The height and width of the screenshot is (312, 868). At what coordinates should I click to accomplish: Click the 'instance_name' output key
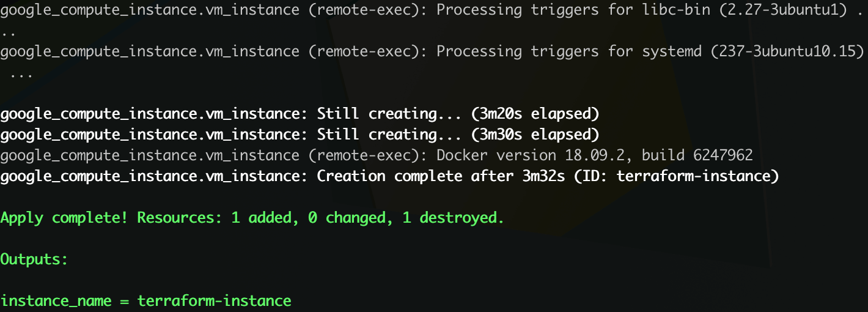[x=56, y=301]
